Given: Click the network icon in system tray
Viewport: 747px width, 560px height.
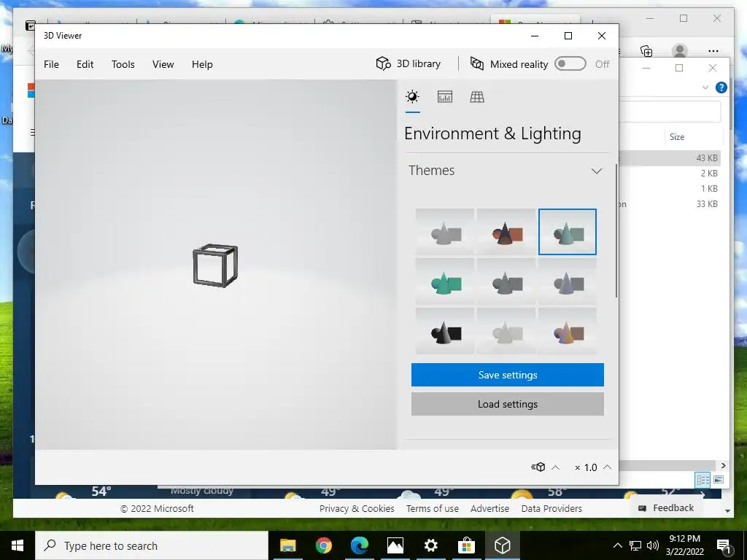Looking at the screenshot, I should 635,545.
